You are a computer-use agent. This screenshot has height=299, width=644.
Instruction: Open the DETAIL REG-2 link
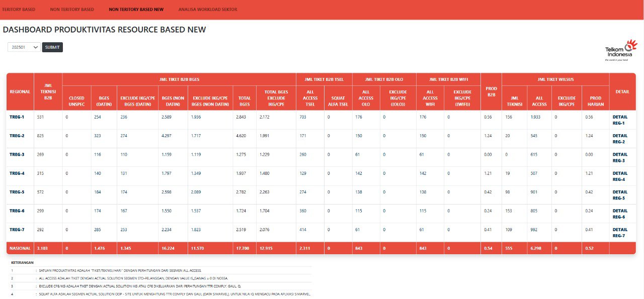pyautogui.click(x=620, y=139)
